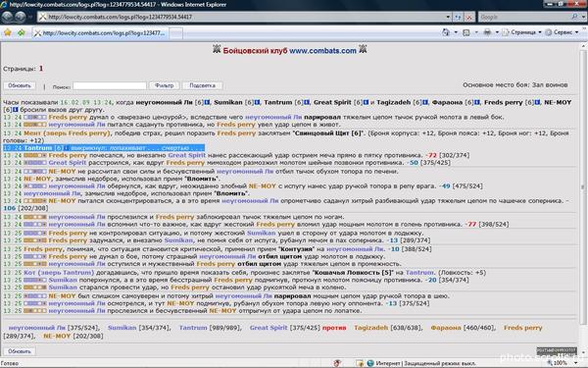Go back with the browser Back arrow
Viewport: 588px width, 368px height.
tap(8, 17)
